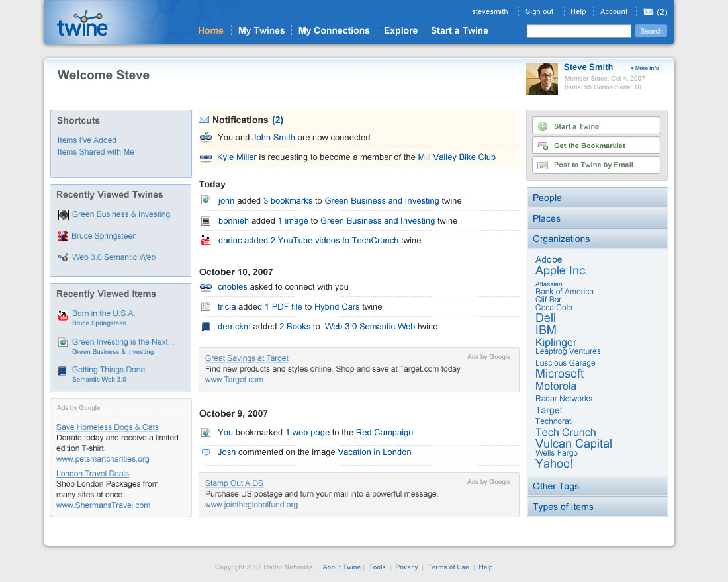
Task: Click YouTube icon next to darinc's activity
Action: [206, 241]
